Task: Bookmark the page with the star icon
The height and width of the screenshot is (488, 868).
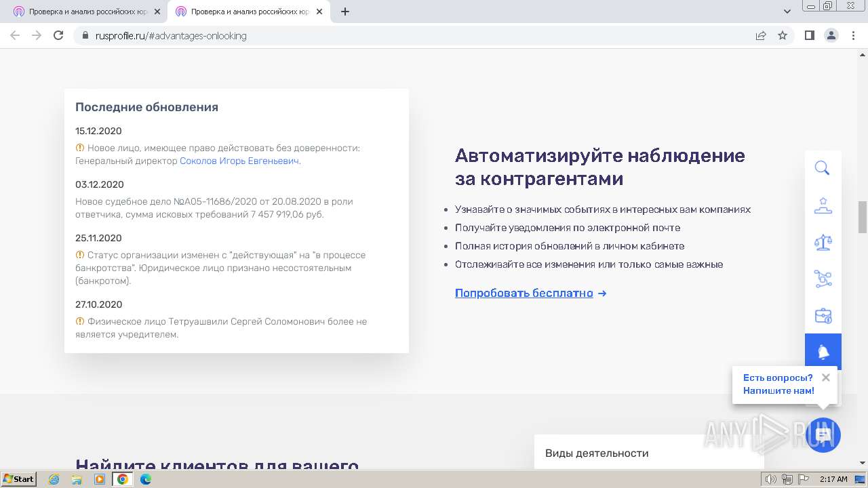Action: pos(783,36)
